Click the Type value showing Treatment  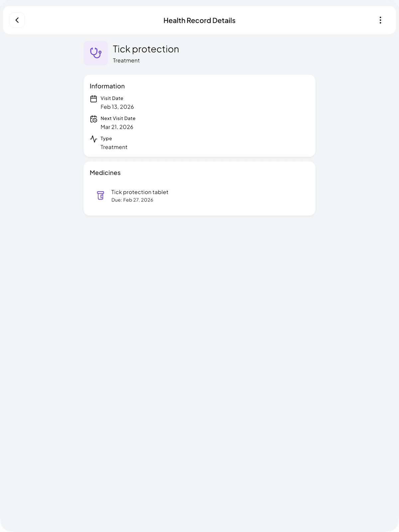[x=114, y=147]
